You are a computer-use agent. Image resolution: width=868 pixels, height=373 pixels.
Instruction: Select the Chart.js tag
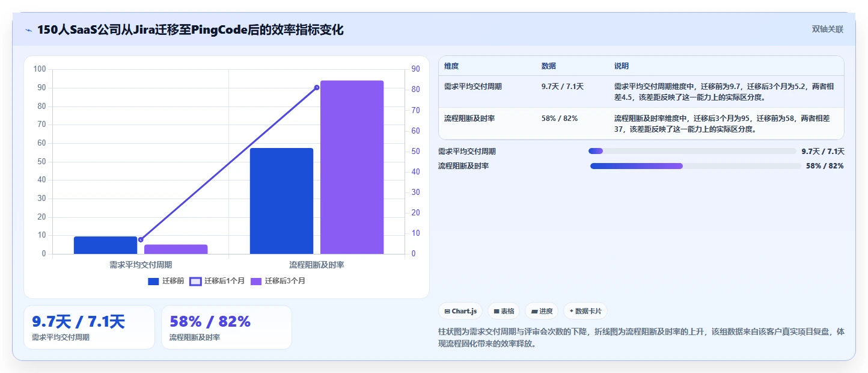[x=460, y=311]
